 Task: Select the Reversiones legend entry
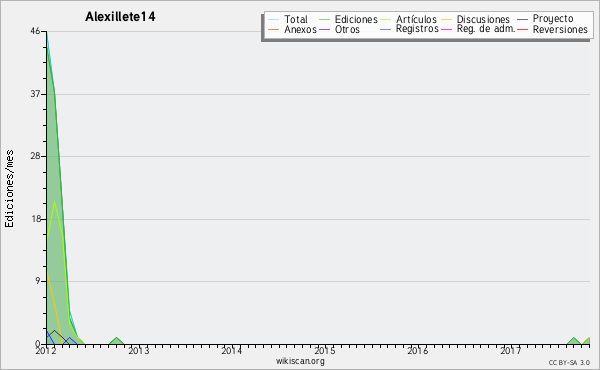tap(560, 29)
